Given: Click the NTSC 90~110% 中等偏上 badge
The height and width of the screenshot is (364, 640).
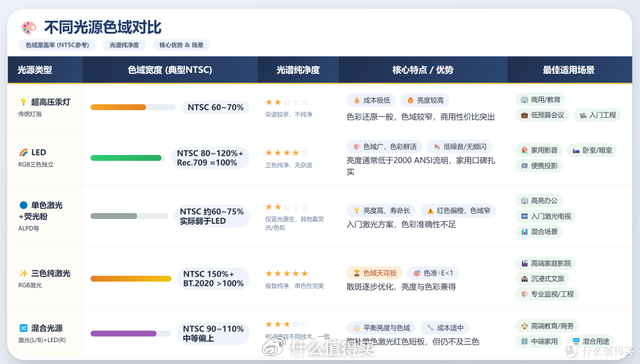Looking at the screenshot, I should tap(213, 333).
